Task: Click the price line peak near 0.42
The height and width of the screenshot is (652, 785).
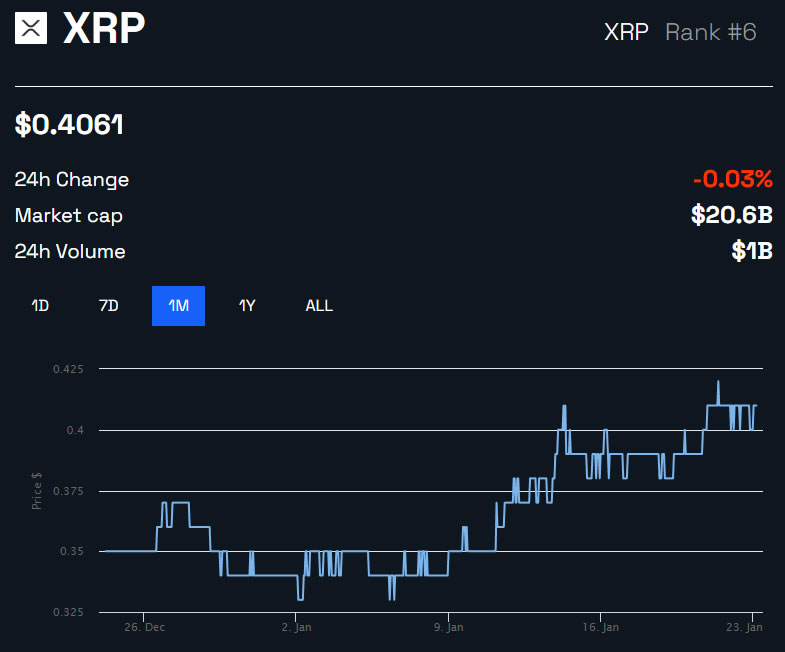Action: (718, 382)
